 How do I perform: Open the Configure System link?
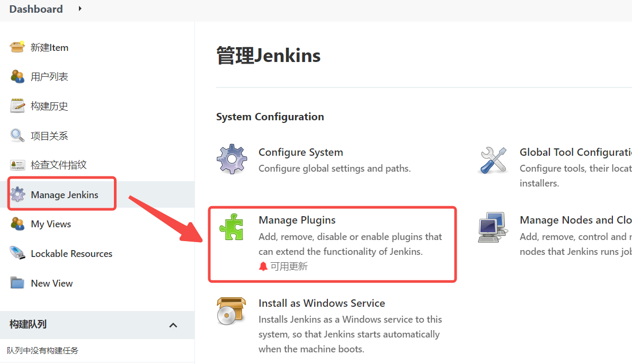pos(300,152)
